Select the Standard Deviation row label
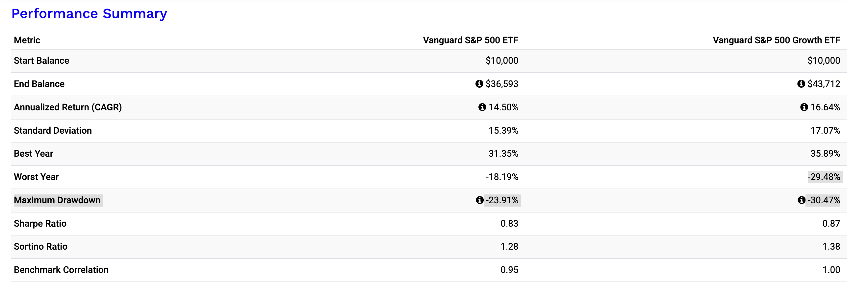This screenshot has height=291, width=868. 53,130
